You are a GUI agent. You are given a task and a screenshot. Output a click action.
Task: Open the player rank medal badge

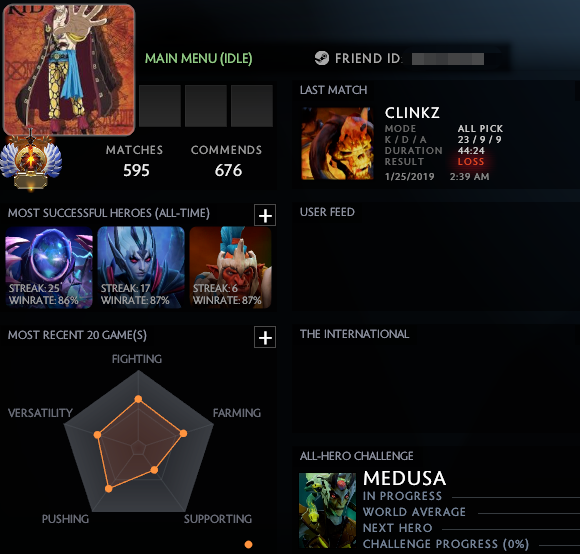pos(31,161)
